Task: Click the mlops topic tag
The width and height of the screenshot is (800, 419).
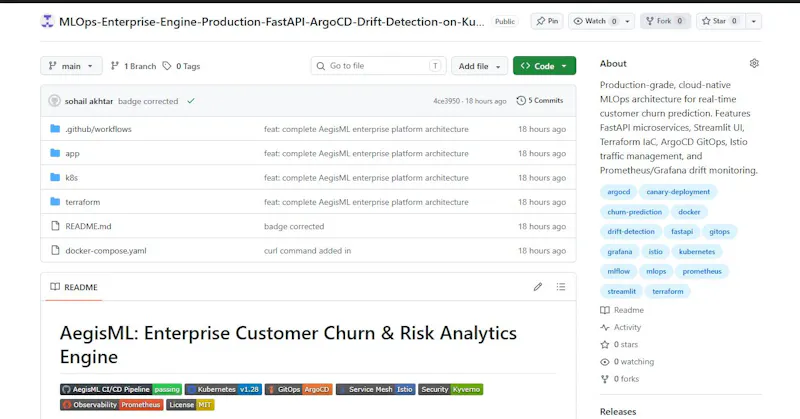Action: [656, 272]
